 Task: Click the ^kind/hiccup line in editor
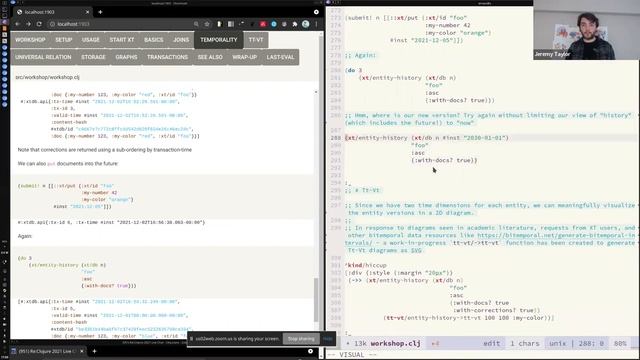pyautogui.click(x=365, y=265)
